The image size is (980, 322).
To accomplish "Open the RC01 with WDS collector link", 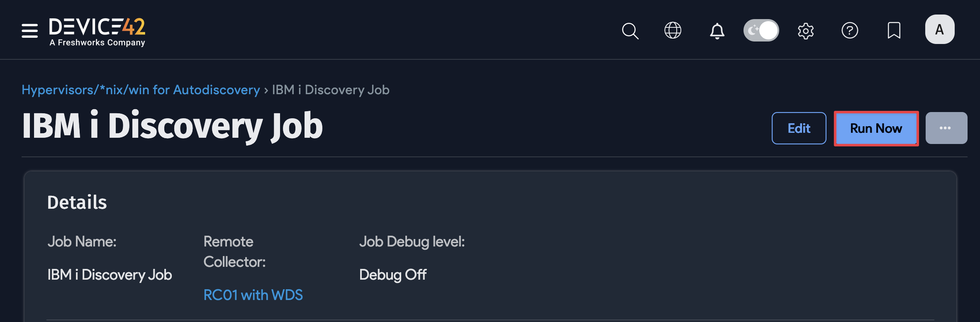I will [x=253, y=295].
